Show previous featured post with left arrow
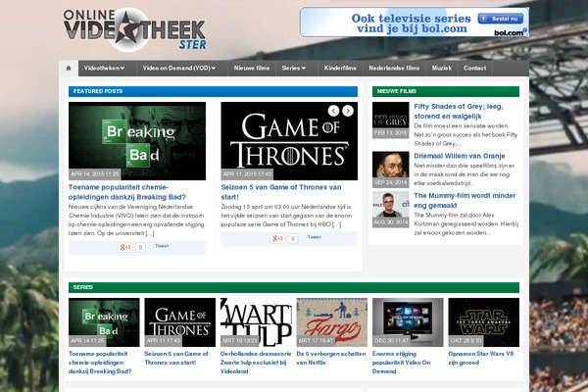Viewport: 588px width, 392px height. [x=333, y=111]
